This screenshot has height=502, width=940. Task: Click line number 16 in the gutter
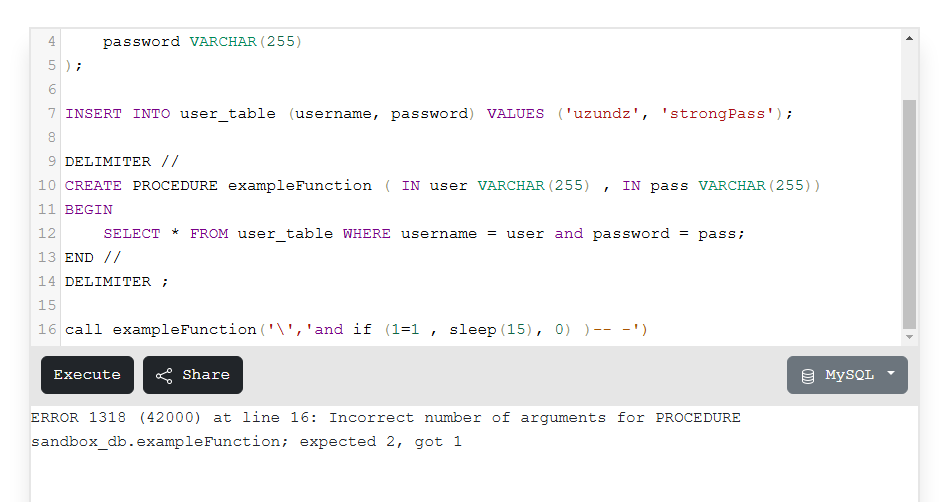click(47, 329)
